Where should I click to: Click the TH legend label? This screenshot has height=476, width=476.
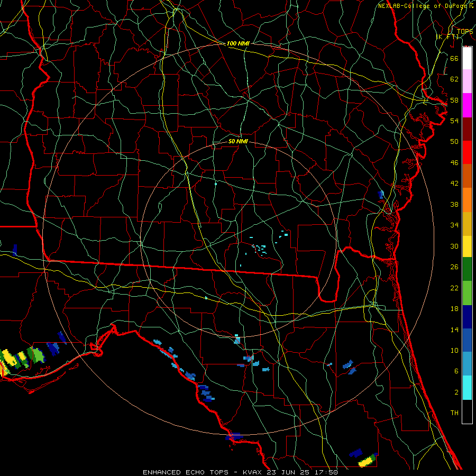[x=454, y=413]
